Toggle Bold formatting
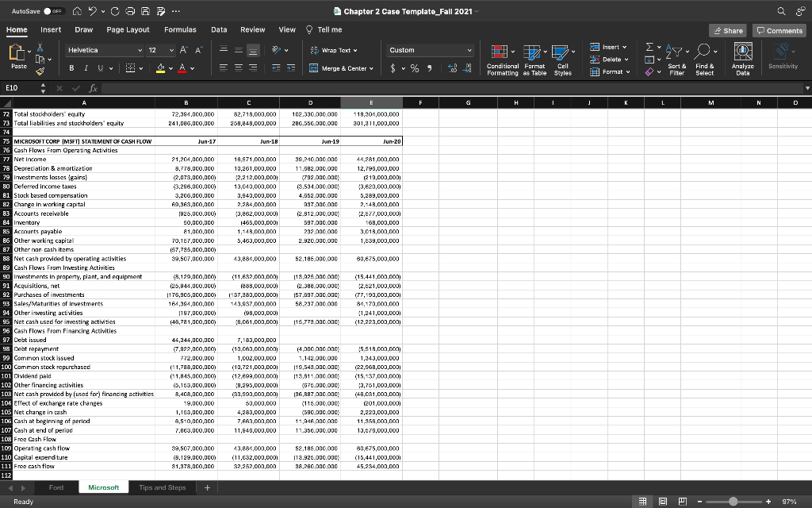 71,68
